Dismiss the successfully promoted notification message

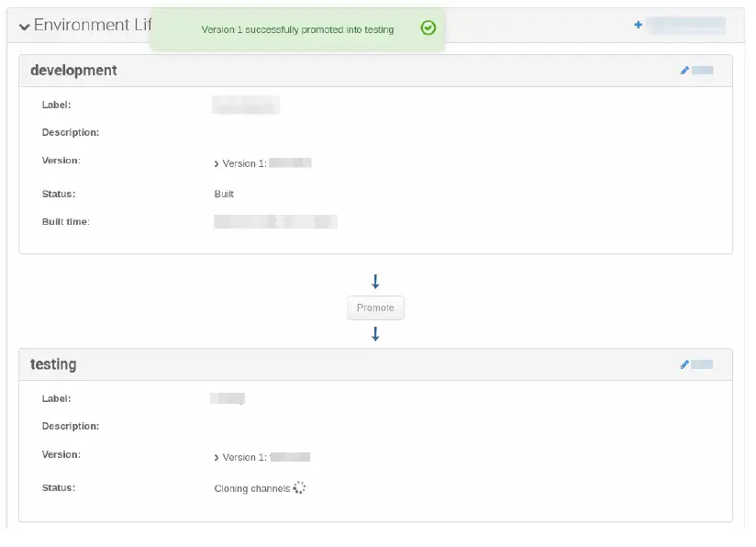point(297,29)
